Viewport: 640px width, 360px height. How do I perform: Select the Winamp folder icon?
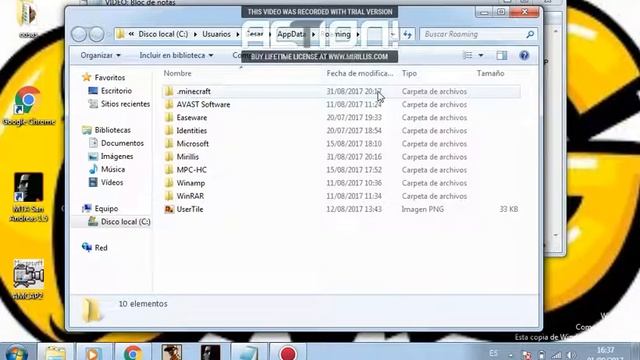[169, 183]
